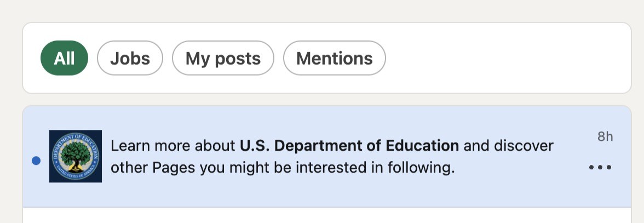Switch to the Mentions filter
644x223 pixels.
(x=334, y=58)
